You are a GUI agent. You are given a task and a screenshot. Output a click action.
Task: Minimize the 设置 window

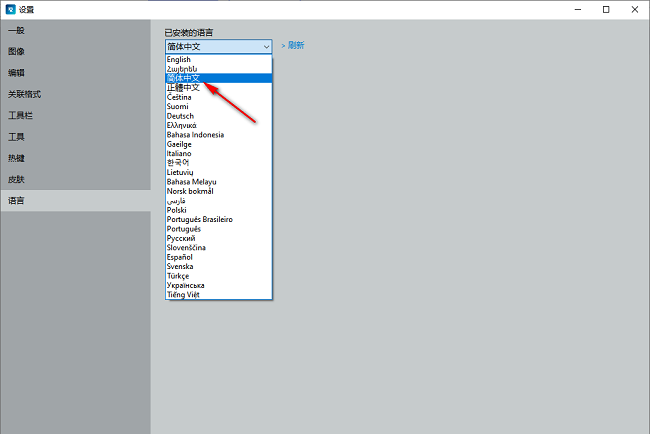pyautogui.click(x=578, y=10)
